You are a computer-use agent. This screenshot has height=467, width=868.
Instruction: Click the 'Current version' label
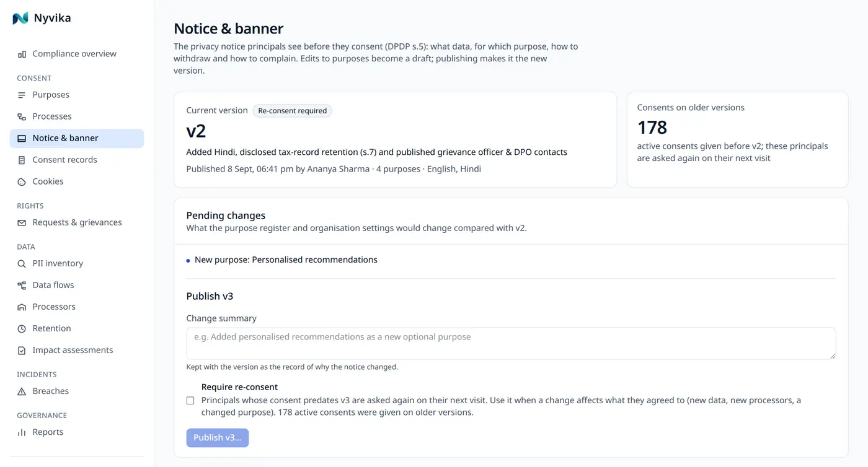pyautogui.click(x=217, y=110)
